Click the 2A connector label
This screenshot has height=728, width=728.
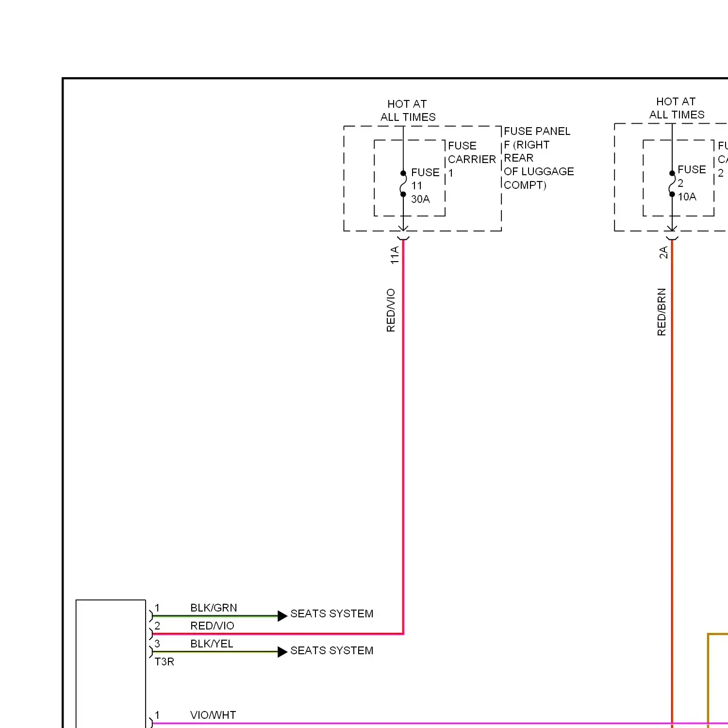click(x=663, y=252)
